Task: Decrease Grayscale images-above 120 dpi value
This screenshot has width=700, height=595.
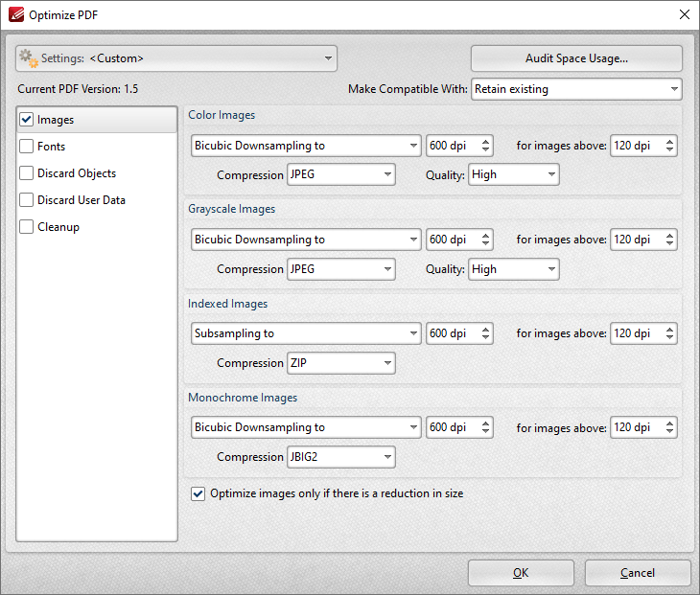Action: click(669, 244)
